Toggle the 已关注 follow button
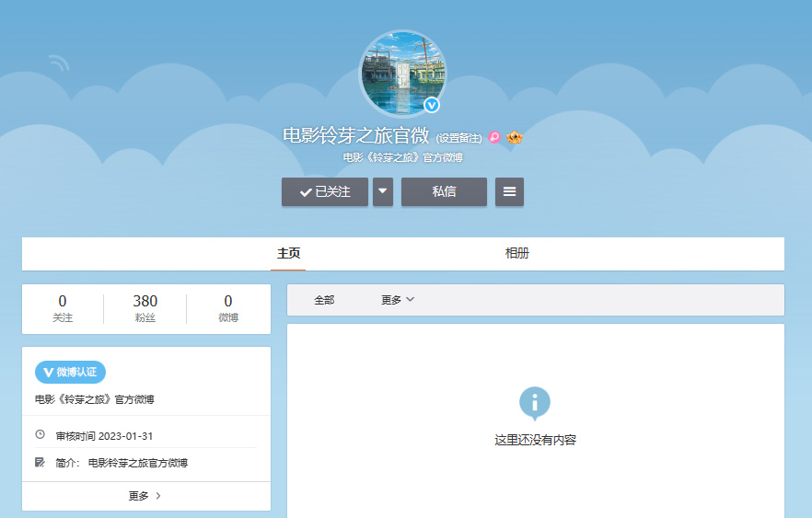Viewport: 812px width, 518px height. tap(324, 191)
